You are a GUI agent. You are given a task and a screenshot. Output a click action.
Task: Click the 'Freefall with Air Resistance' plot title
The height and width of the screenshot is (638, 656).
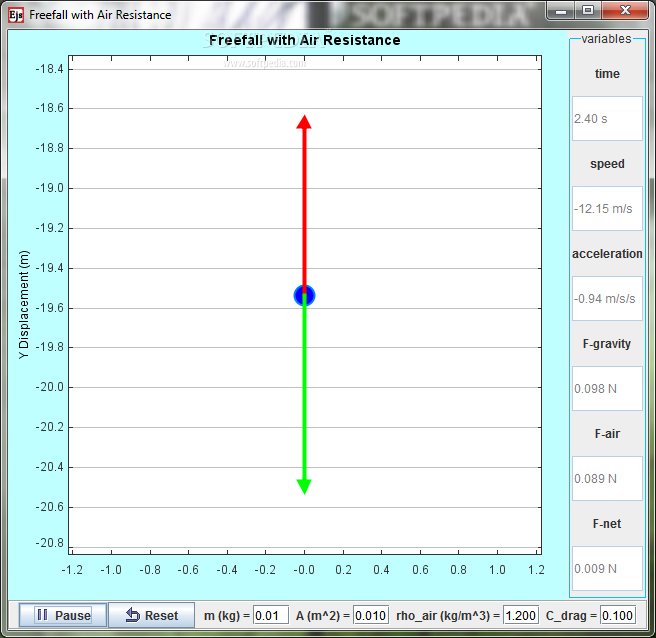[x=305, y=40]
